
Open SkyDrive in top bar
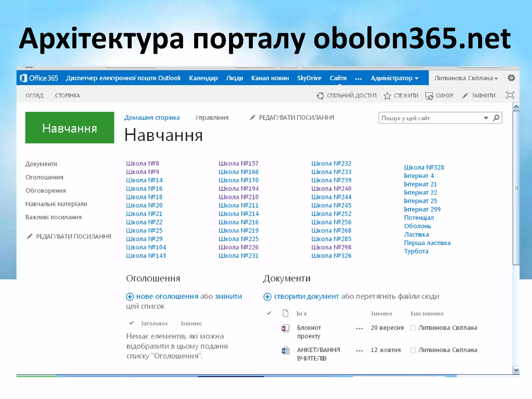(x=309, y=78)
